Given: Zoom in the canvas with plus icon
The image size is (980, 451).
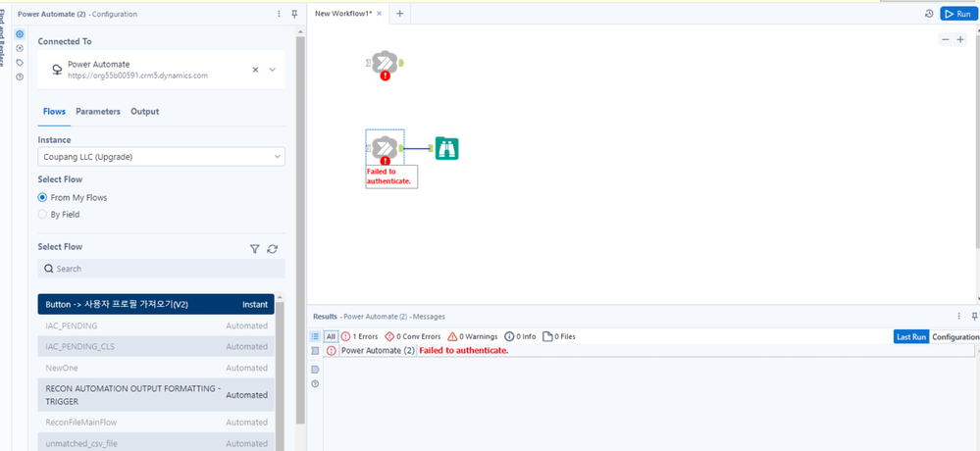Looking at the screenshot, I should click(960, 39).
